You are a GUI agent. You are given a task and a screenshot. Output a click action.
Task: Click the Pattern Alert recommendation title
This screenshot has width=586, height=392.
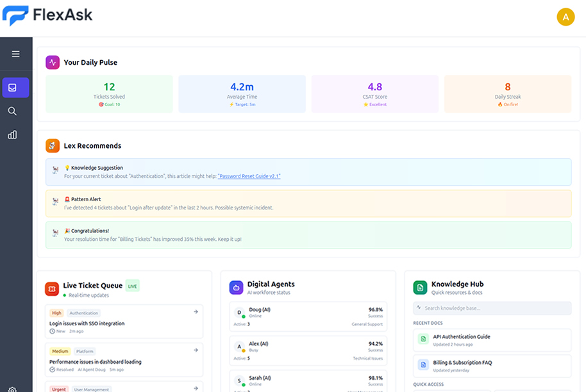[x=86, y=199]
